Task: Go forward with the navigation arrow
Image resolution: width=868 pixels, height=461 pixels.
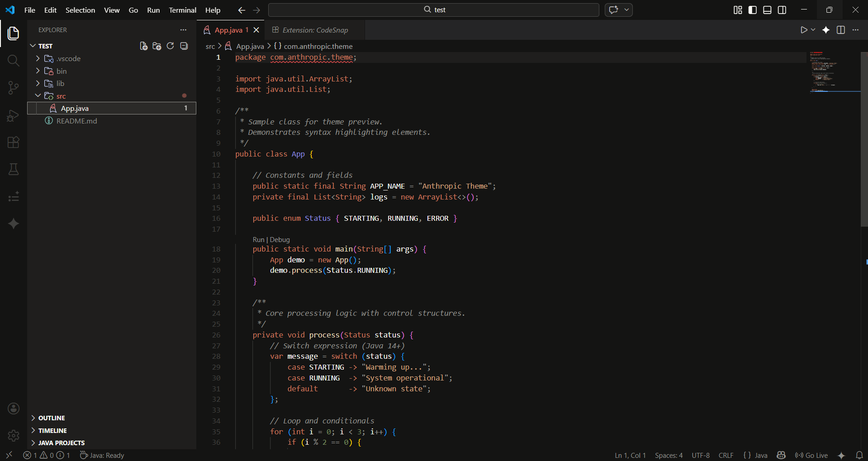Action: (x=256, y=10)
